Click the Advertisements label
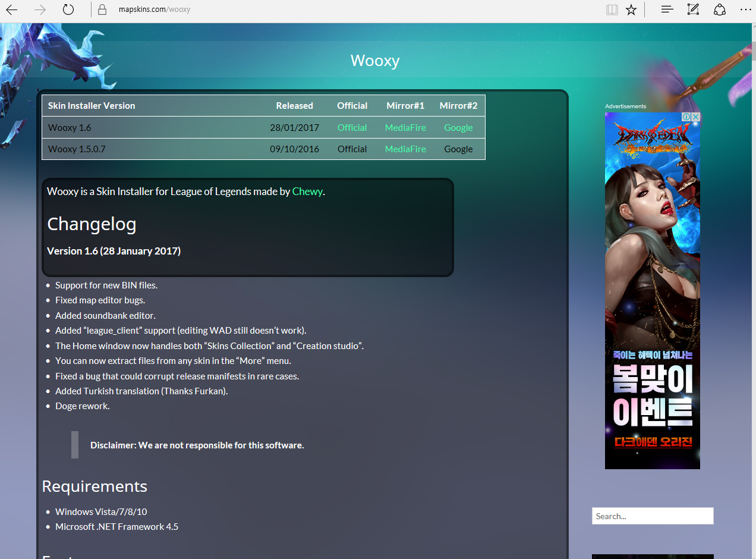Screen dimensions: 756x559 [x=625, y=106]
